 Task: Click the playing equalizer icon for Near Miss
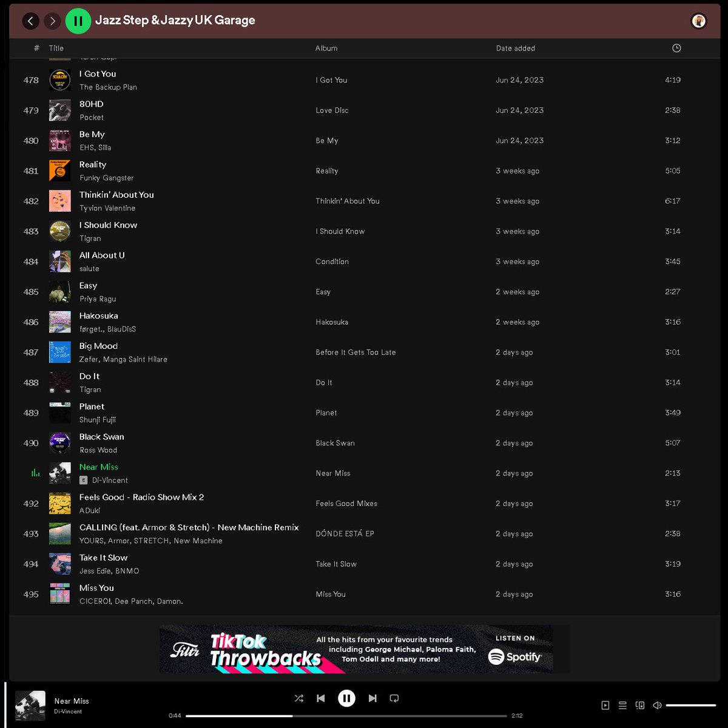point(35,473)
